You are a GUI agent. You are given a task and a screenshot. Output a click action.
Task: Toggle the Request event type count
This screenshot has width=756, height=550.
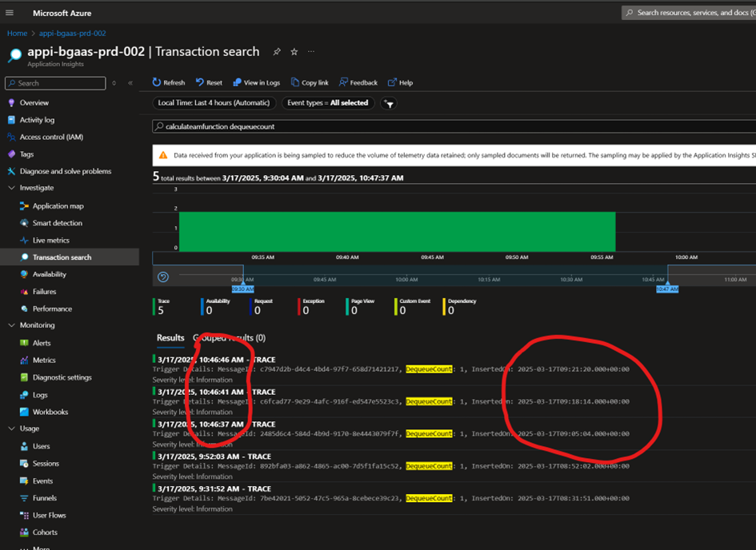click(262, 307)
